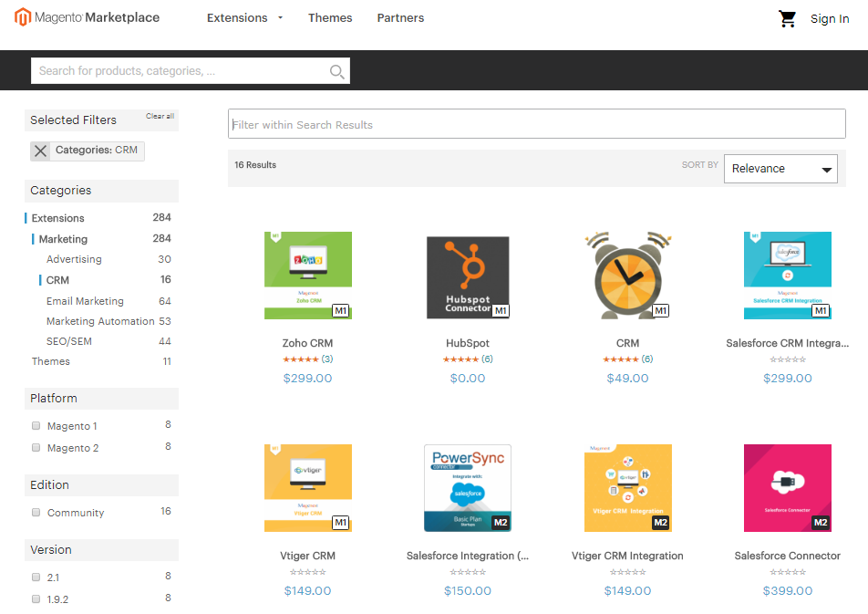Open the Salesforce Connector title link
868x614 pixels.
pyautogui.click(x=787, y=556)
